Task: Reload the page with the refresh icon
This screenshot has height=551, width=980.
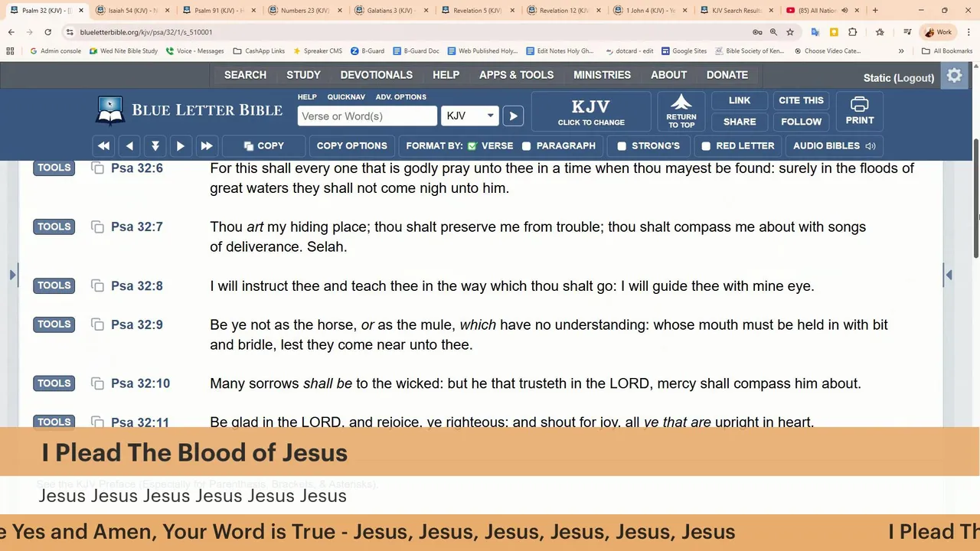Action: (x=47, y=32)
